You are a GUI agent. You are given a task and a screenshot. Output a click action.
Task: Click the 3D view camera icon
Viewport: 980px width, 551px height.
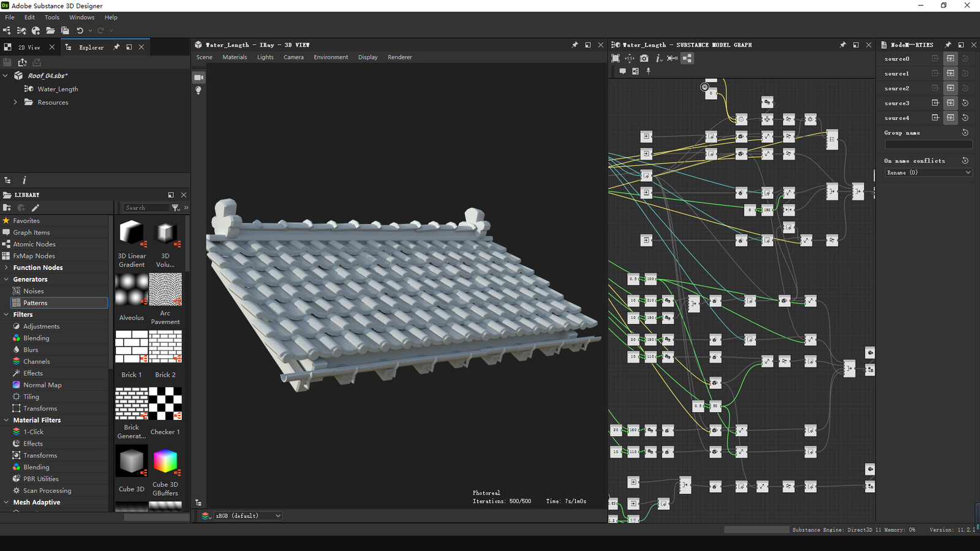click(198, 78)
